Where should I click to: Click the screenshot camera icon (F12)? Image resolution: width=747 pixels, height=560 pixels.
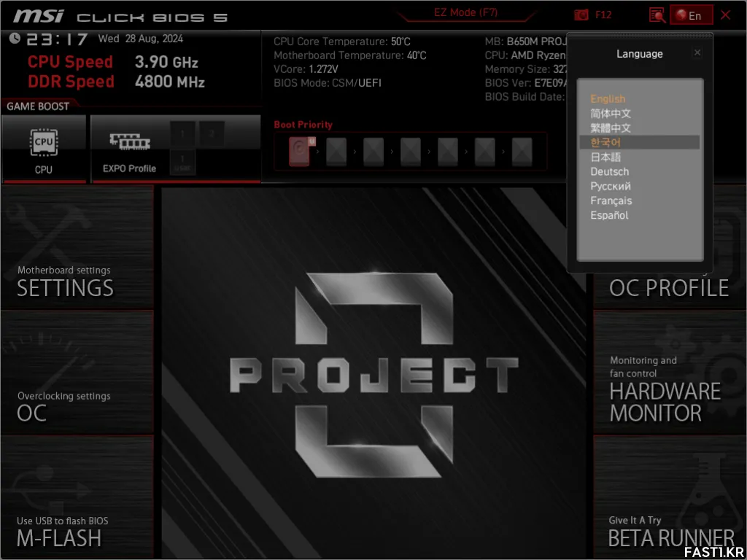point(581,15)
